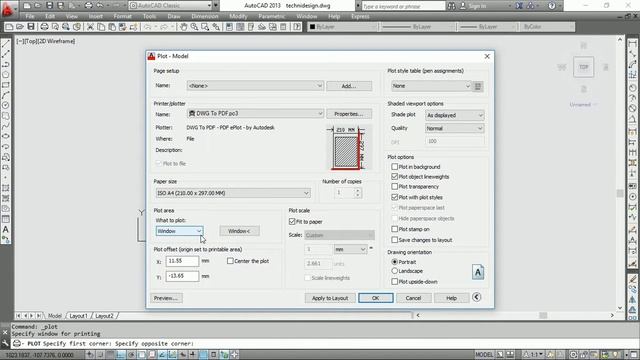Click the Plot printer icon in Standard toolbar
The image size is (640, 360).
(44, 27)
